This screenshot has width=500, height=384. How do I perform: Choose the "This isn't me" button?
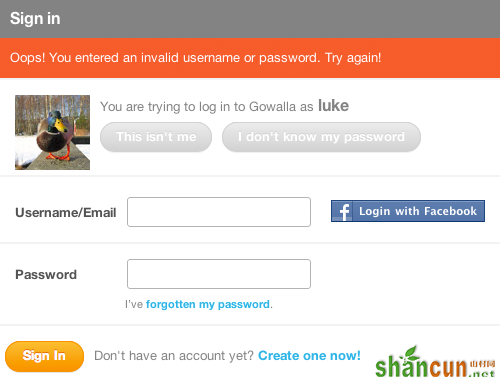156,137
